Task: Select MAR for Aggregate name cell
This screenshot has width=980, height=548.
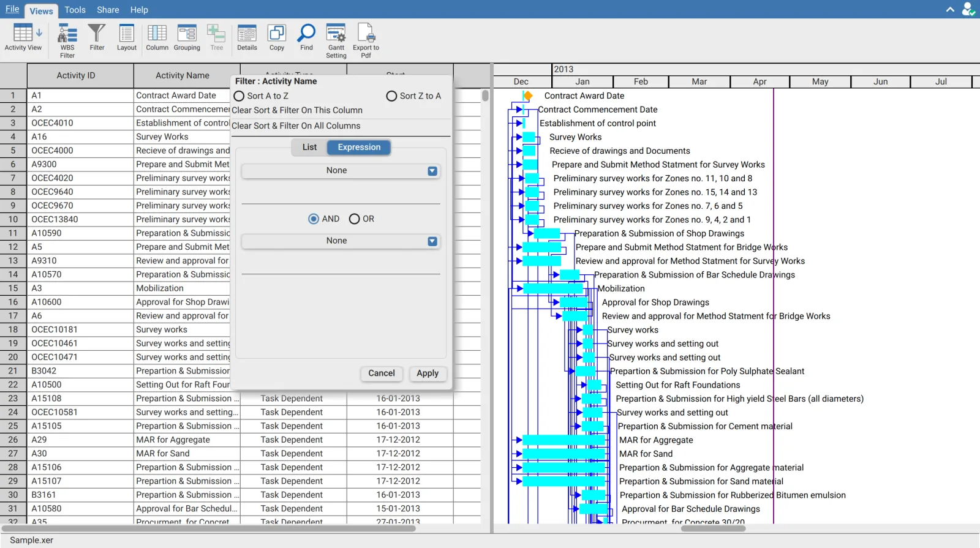Action: pos(187,440)
